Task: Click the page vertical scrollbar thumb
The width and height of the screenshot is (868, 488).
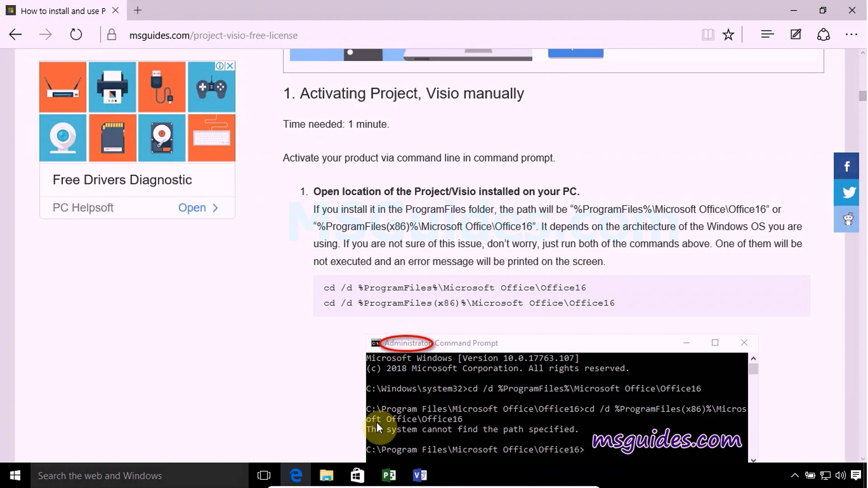Action: pyautogui.click(x=863, y=96)
